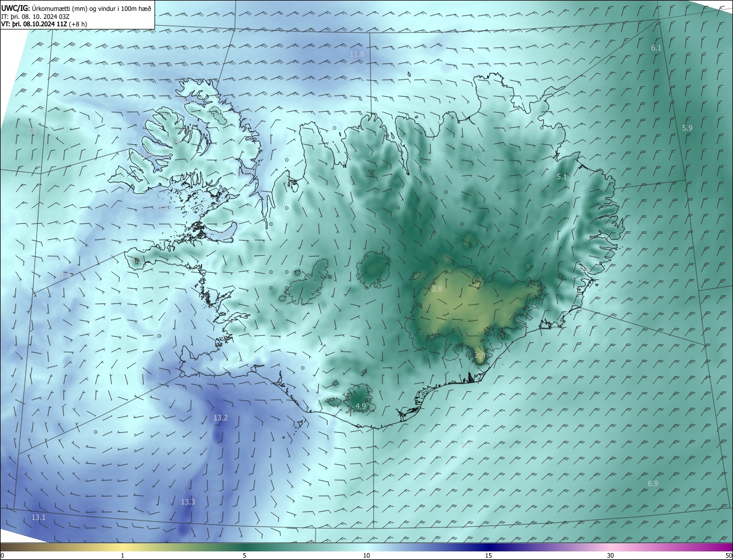Click the 7.9 value label on the map
This screenshot has width=733, height=560.
click(x=31, y=131)
